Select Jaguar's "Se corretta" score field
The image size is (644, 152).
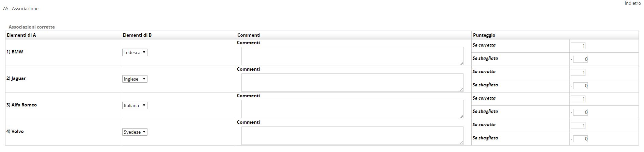[x=578, y=72]
